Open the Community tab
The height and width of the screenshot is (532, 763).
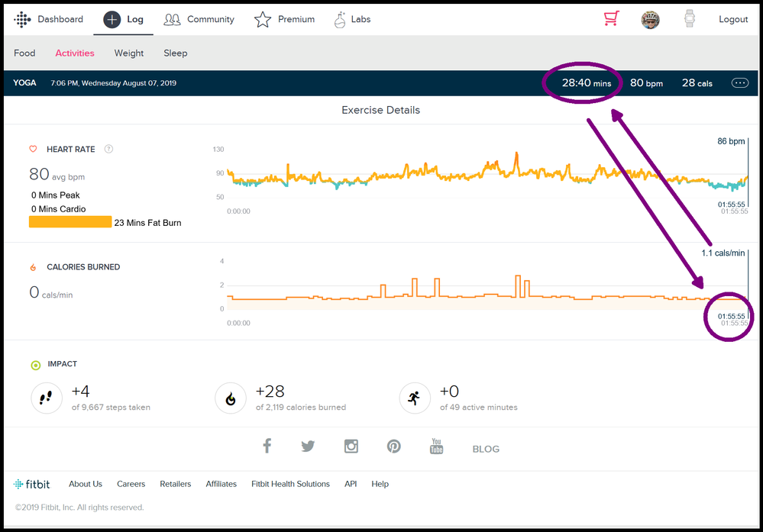(x=211, y=19)
